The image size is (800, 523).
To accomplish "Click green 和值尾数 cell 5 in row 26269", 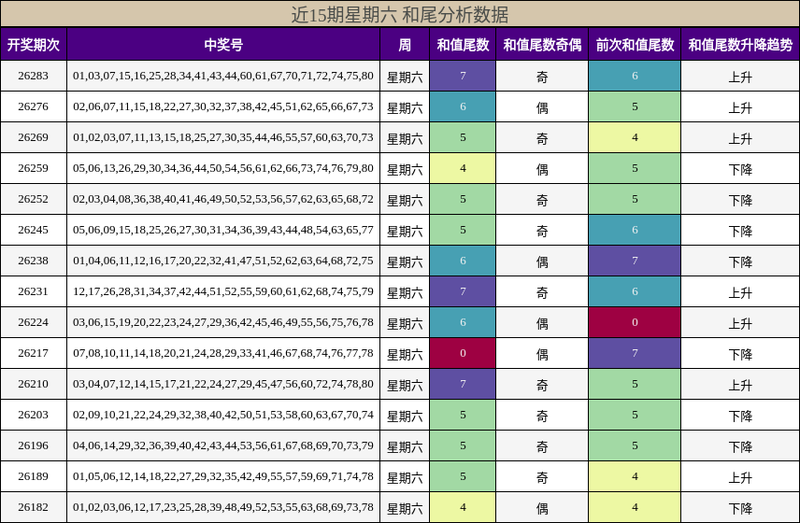I will [x=463, y=137].
